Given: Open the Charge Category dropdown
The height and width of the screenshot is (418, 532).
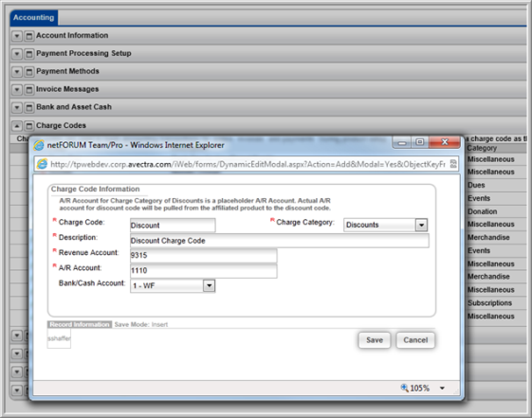Looking at the screenshot, I should [x=421, y=225].
